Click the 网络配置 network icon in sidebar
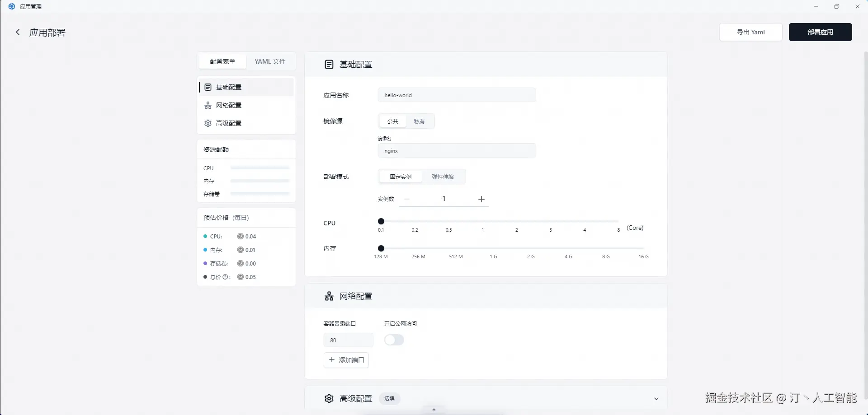The image size is (868, 415). pyautogui.click(x=208, y=105)
